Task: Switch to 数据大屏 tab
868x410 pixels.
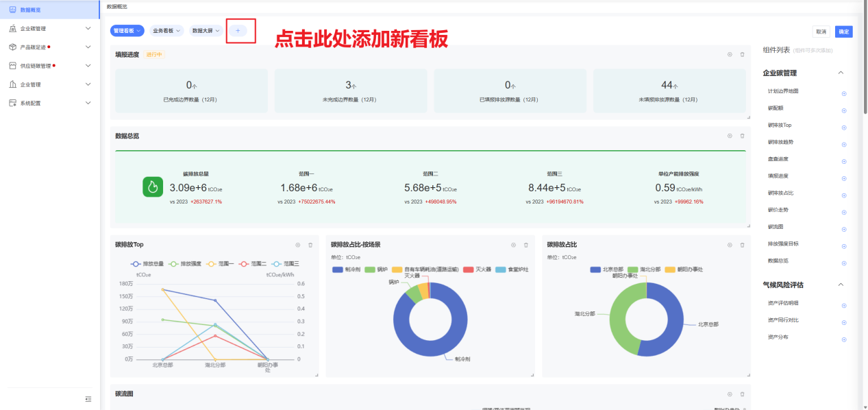Action: pos(206,31)
